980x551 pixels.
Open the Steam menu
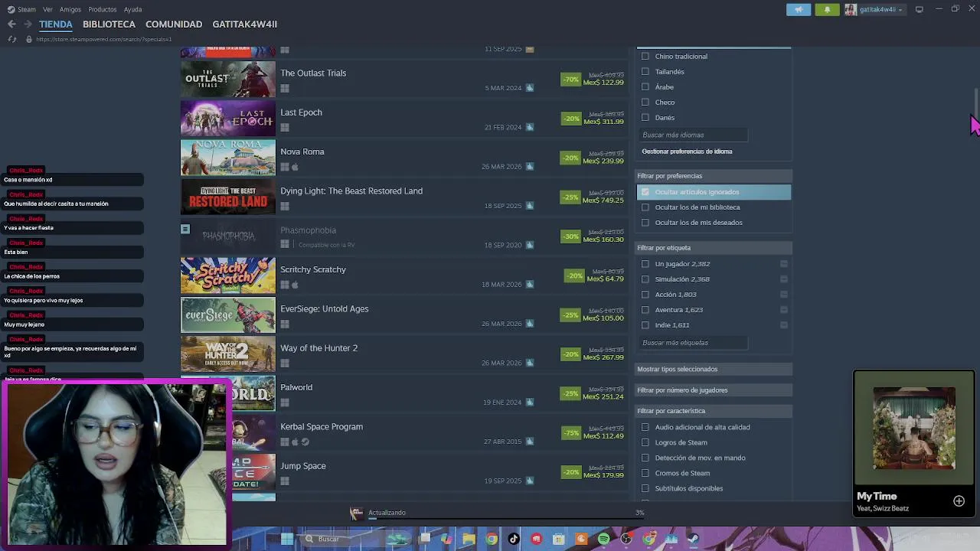(27, 9)
